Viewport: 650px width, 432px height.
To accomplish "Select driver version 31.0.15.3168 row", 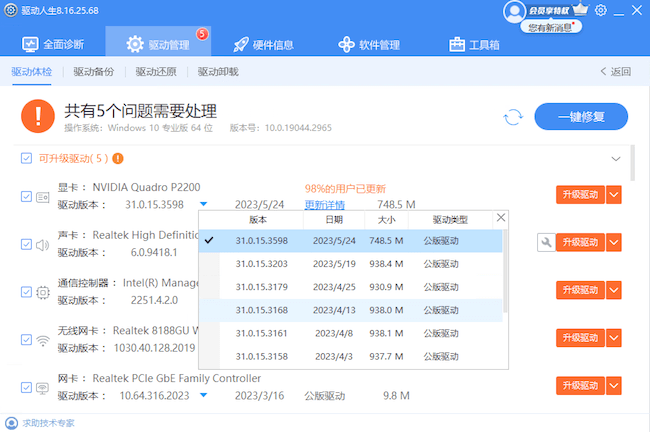I will [x=350, y=310].
